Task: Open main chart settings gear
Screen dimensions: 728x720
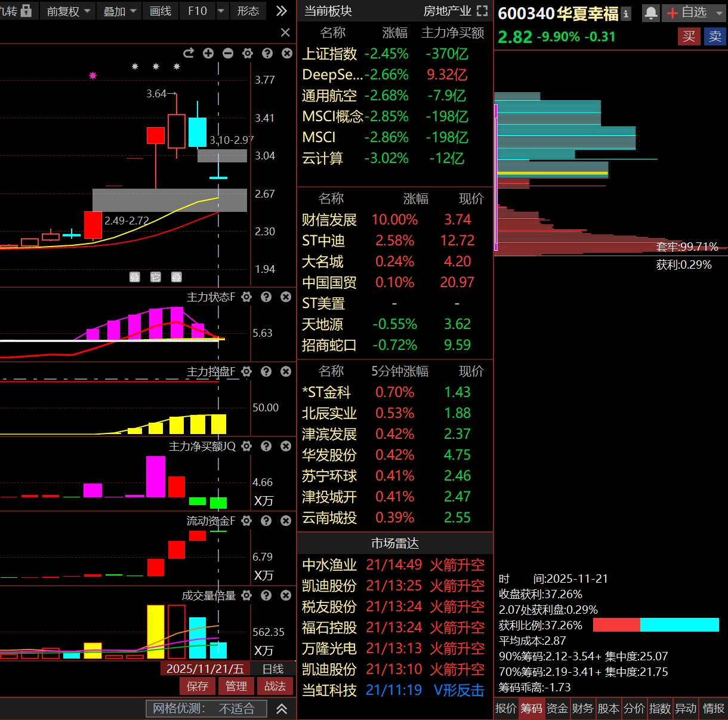Action: click(x=248, y=53)
